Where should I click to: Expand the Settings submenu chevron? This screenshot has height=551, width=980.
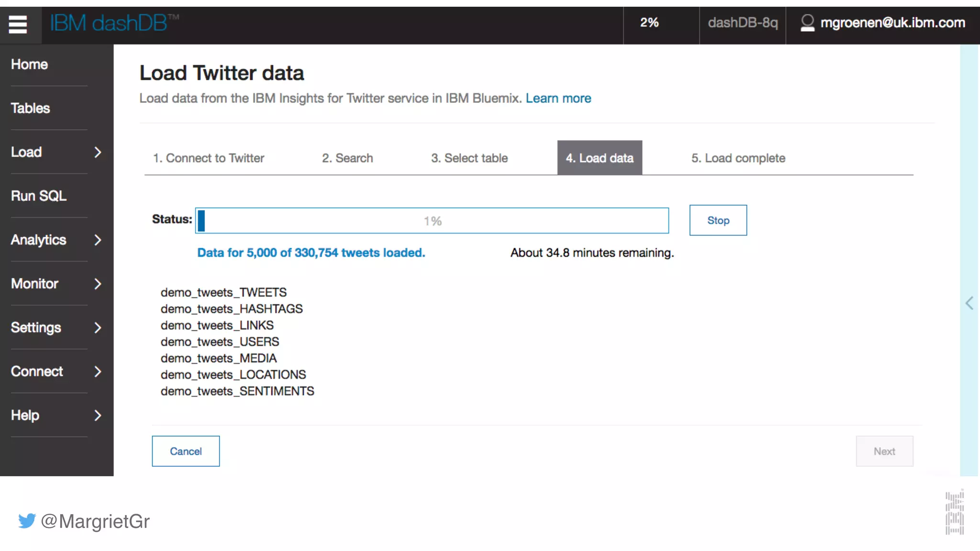(98, 328)
